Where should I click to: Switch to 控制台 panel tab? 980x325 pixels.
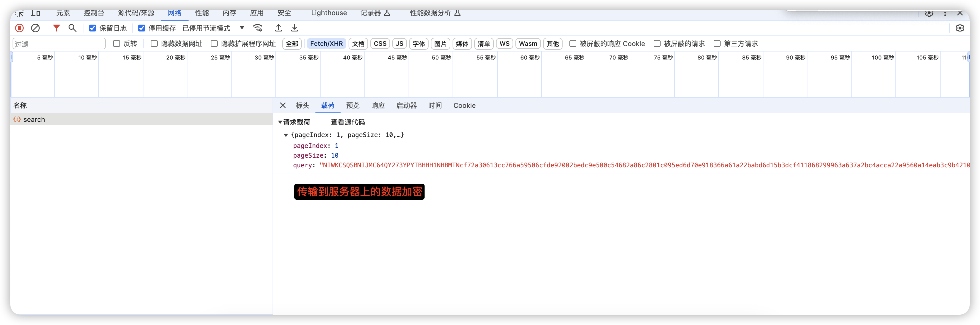click(x=94, y=13)
